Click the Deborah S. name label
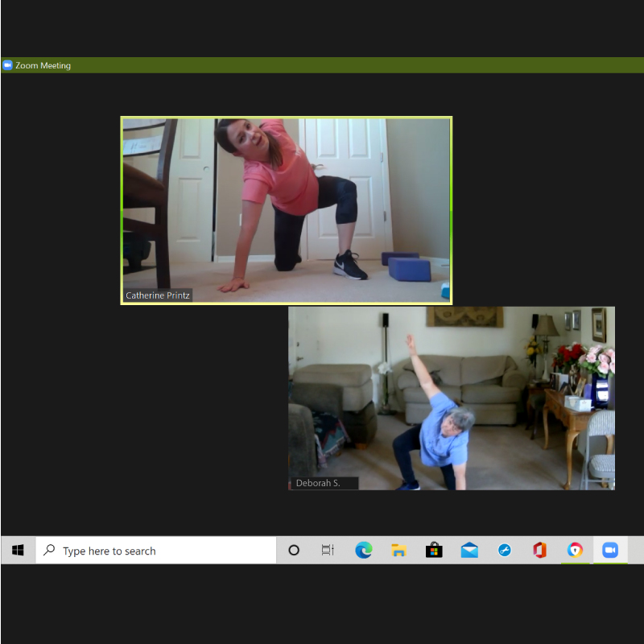 [x=316, y=483]
